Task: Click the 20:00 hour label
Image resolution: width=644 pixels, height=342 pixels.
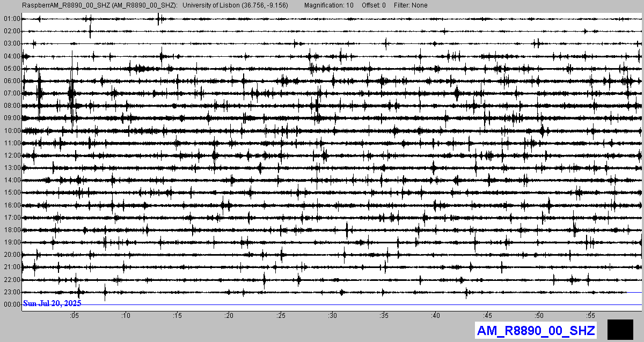Action: click(x=12, y=255)
